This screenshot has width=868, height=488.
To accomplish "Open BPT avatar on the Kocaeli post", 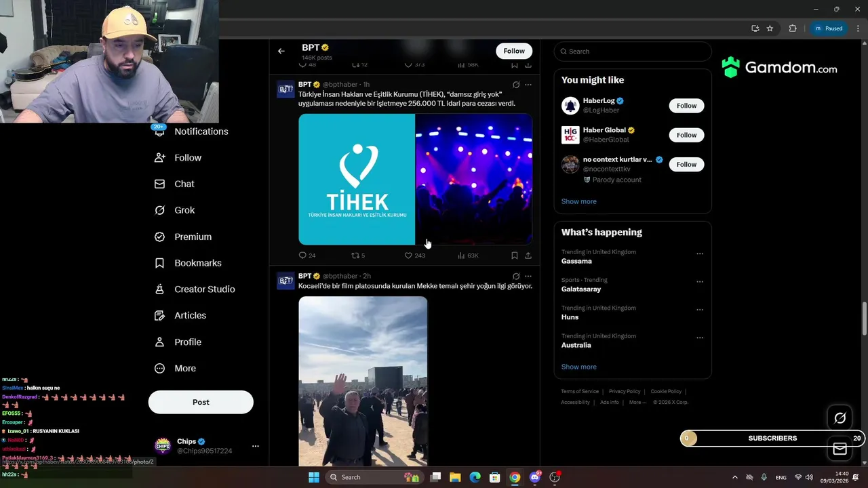I will [285, 281].
